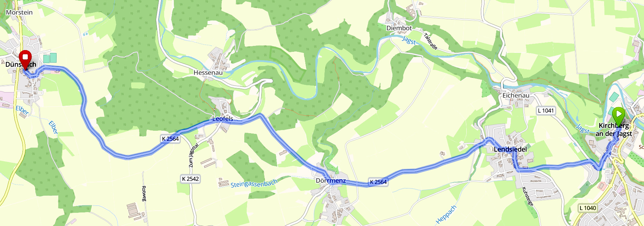Select the Dörrmenz village label
The width and height of the screenshot is (644, 226).
[x=331, y=180]
